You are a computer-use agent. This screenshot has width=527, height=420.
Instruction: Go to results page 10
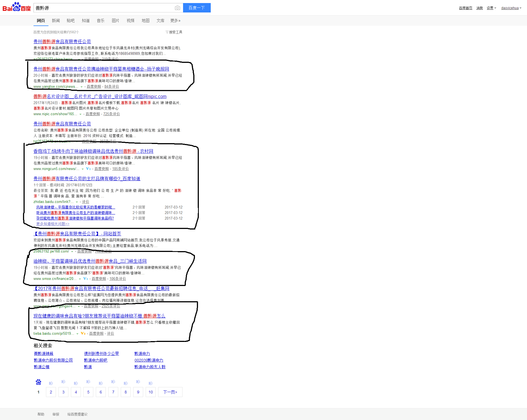[x=151, y=392]
